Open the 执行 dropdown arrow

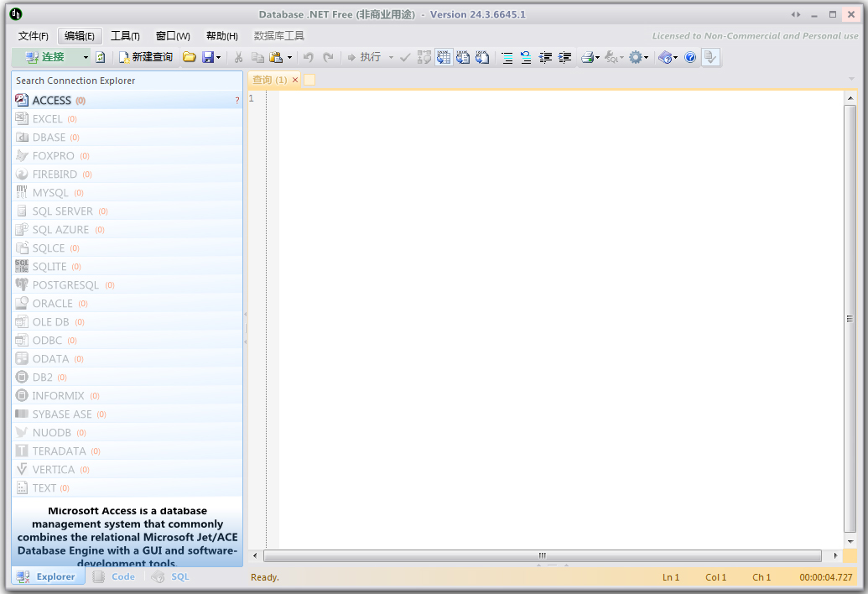[391, 57]
